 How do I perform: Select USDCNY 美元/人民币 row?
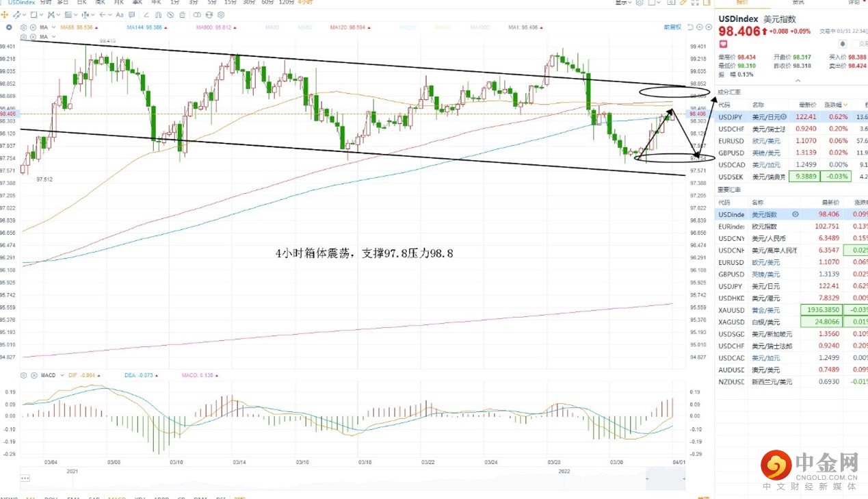click(x=791, y=238)
